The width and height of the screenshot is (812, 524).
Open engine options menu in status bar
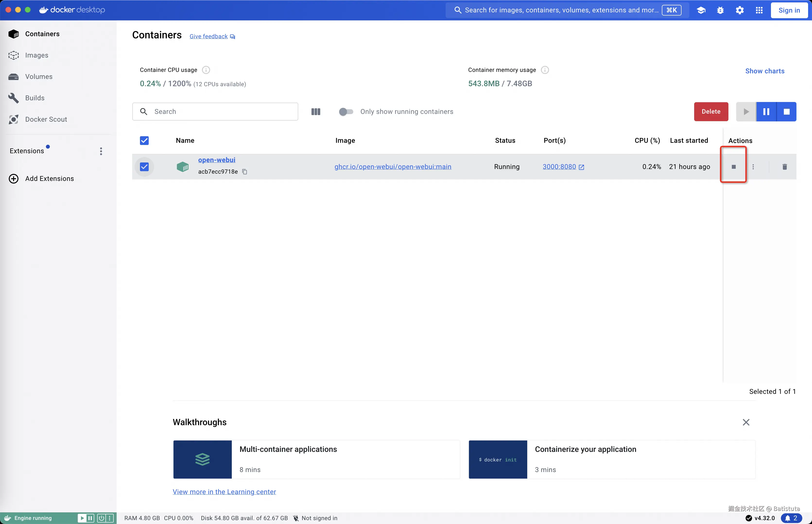(x=110, y=518)
